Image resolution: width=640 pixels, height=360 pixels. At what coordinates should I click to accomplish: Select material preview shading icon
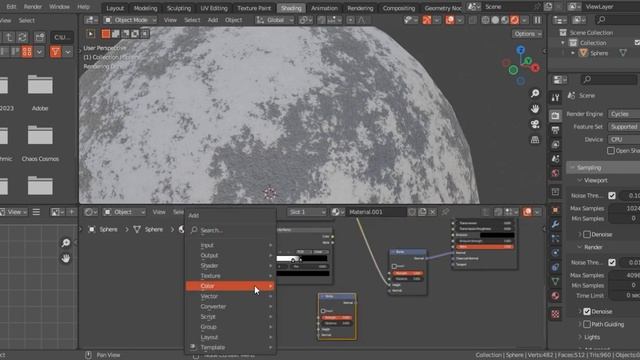[505, 20]
